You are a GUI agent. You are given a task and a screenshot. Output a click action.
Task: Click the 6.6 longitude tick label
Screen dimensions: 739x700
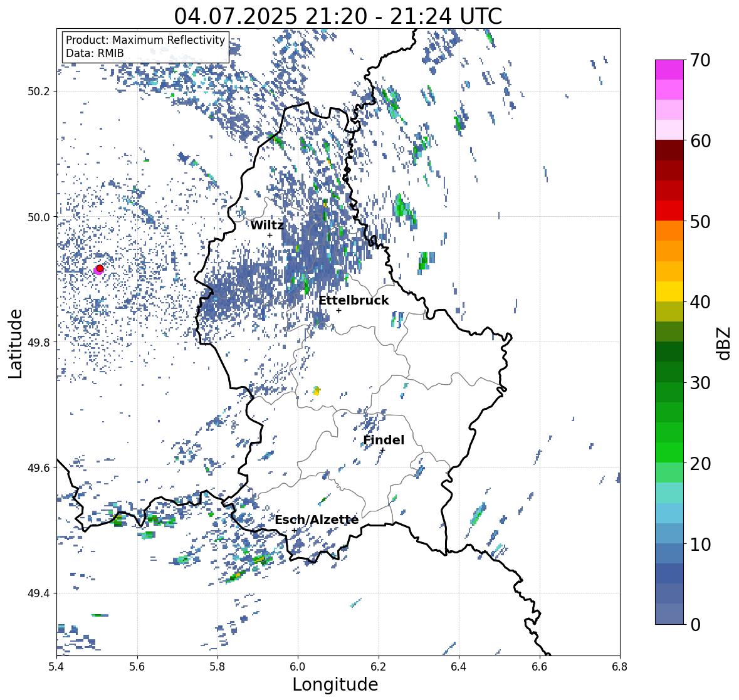pyautogui.click(x=540, y=666)
